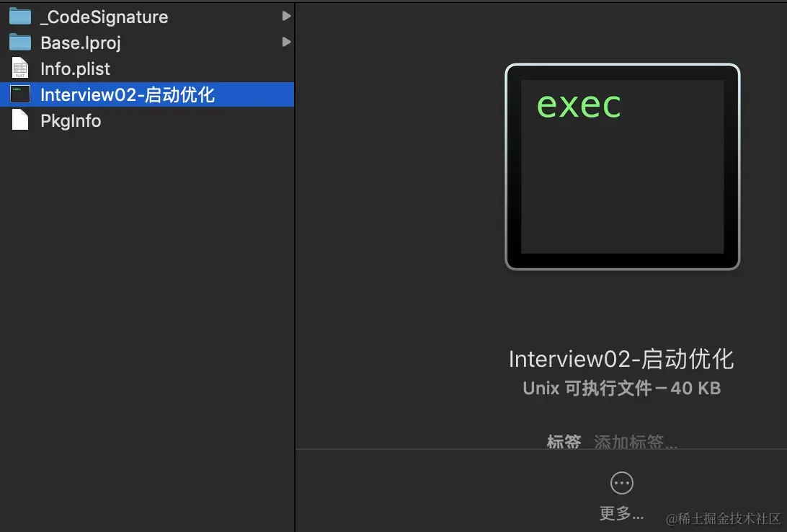Collapse the _CodeSignature disclosure triangle
The image size is (787, 532).
[x=285, y=15]
